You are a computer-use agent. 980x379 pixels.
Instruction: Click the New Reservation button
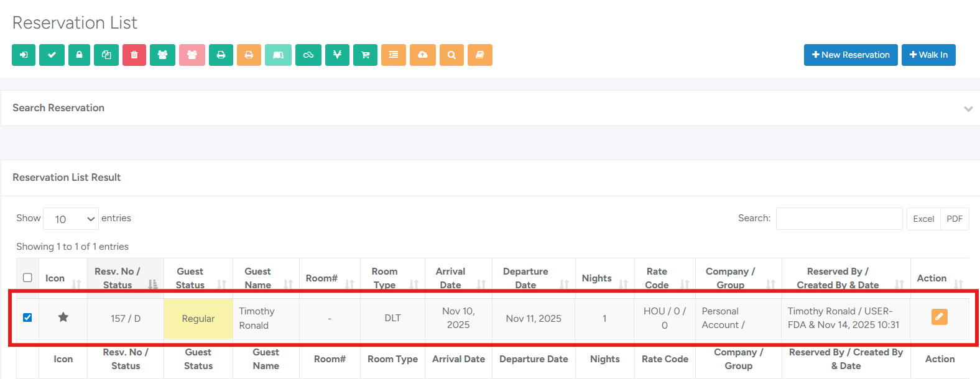850,55
